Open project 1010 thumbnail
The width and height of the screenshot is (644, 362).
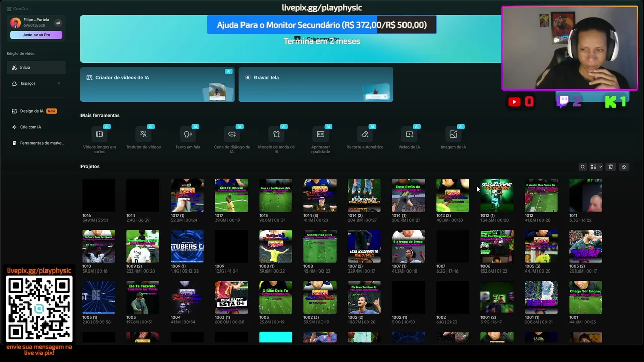(x=99, y=246)
